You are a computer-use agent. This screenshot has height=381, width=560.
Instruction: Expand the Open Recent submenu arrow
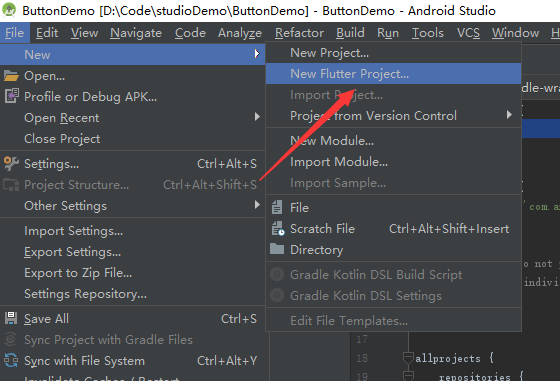pos(257,117)
